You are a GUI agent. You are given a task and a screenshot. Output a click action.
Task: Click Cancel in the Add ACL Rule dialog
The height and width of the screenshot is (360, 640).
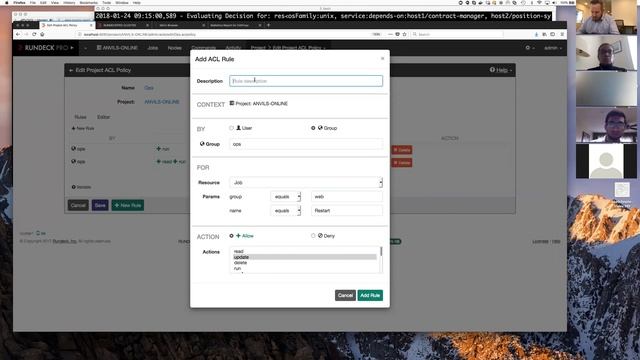tap(345, 295)
